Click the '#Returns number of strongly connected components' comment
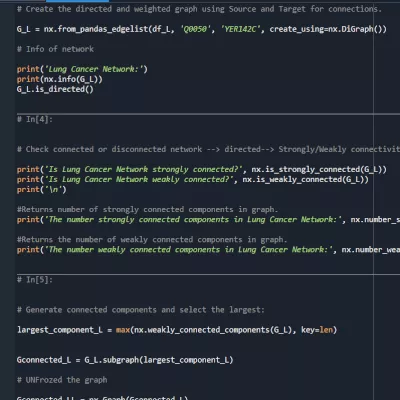400x400 pixels. 147,209
